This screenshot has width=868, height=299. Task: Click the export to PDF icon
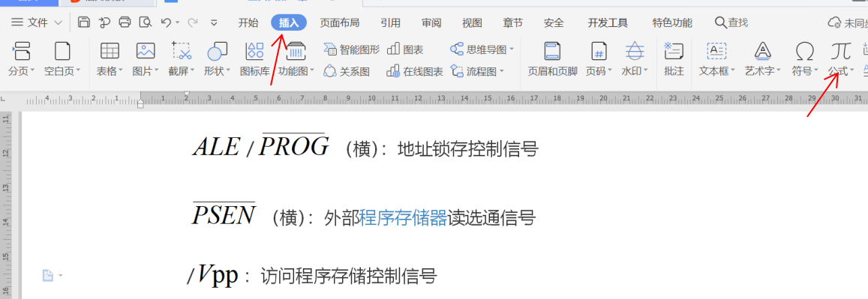[x=104, y=22]
